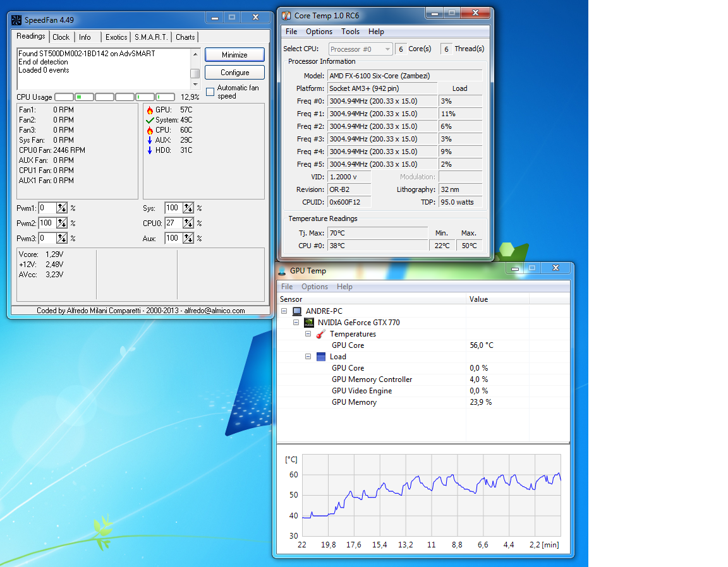
Task: Click the Tj. Max 70°C field
Action: (x=377, y=233)
